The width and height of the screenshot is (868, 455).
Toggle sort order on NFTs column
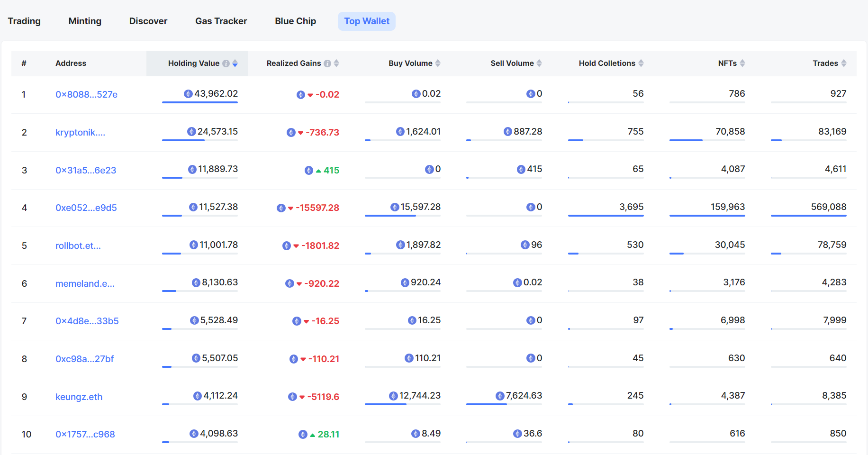point(742,64)
